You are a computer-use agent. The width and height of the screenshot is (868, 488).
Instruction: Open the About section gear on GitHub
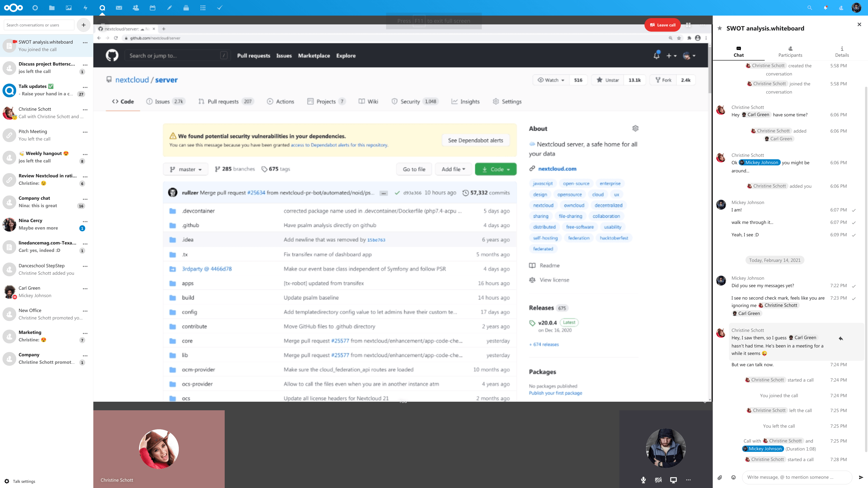[635, 128]
